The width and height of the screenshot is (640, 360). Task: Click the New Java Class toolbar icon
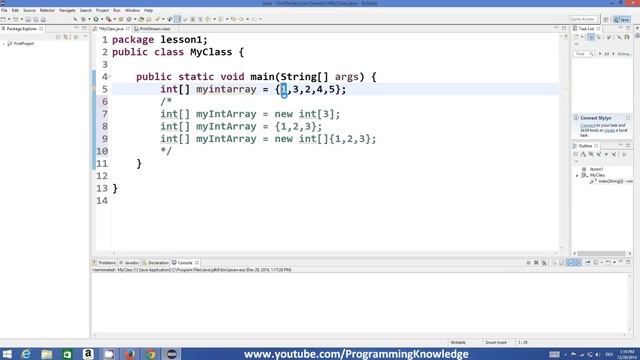pos(129,19)
